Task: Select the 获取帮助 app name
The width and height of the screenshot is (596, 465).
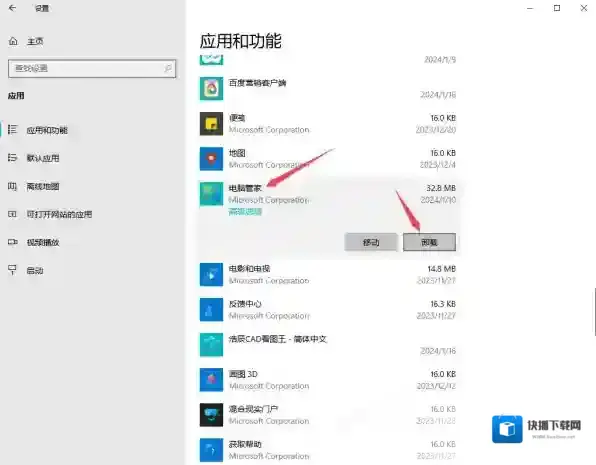Action: (x=245, y=444)
